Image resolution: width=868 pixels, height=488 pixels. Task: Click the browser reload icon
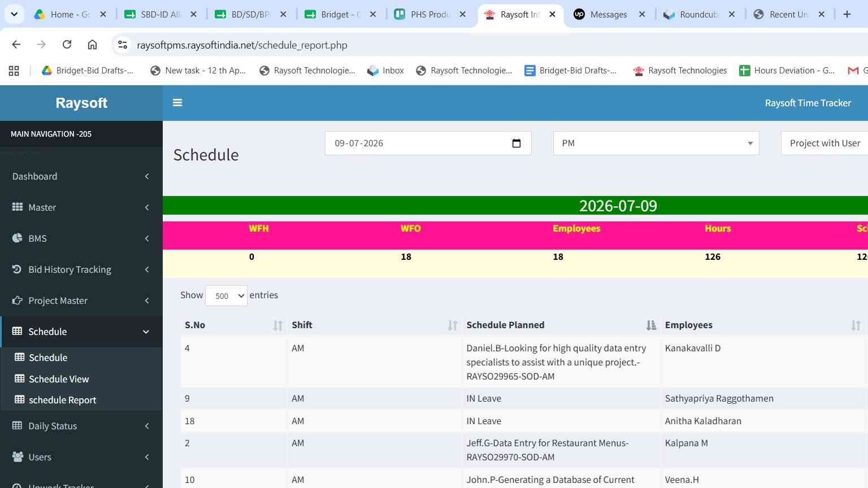(67, 45)
